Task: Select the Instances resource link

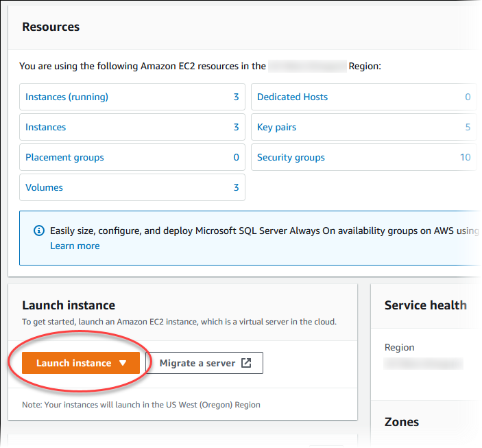Action: tap(46, 127)
